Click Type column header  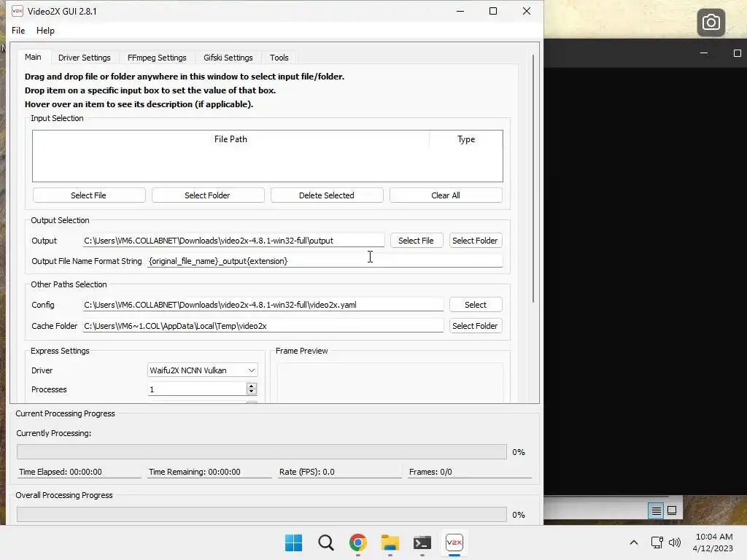[466, 139]
